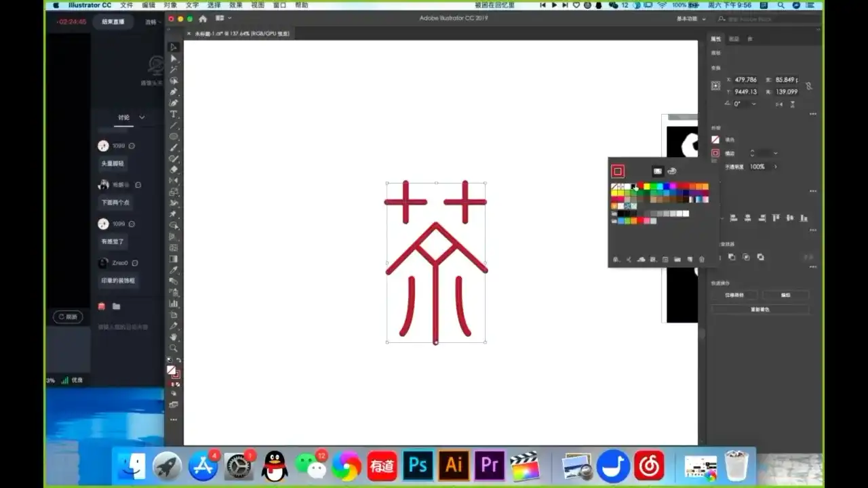This screenshot has width=868, height=488.
Task: Click the 重新着色 button in Properties panel
Action: [759, 310]
